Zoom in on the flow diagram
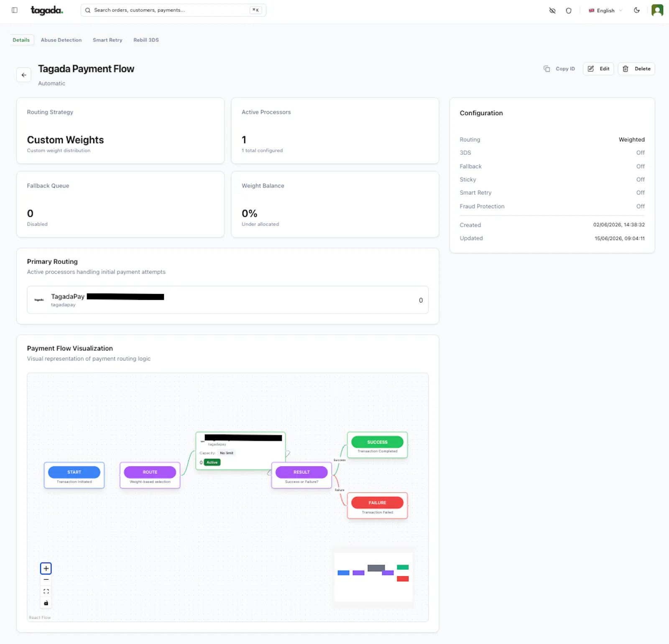Viewport: 669px width, 644px height. pos(46,568)
